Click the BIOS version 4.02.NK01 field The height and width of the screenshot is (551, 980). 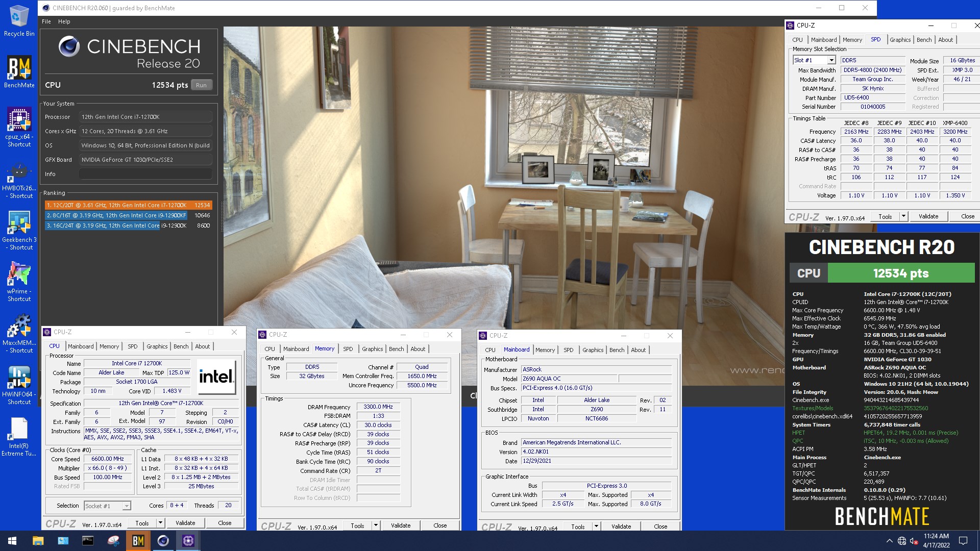[596, 452]
